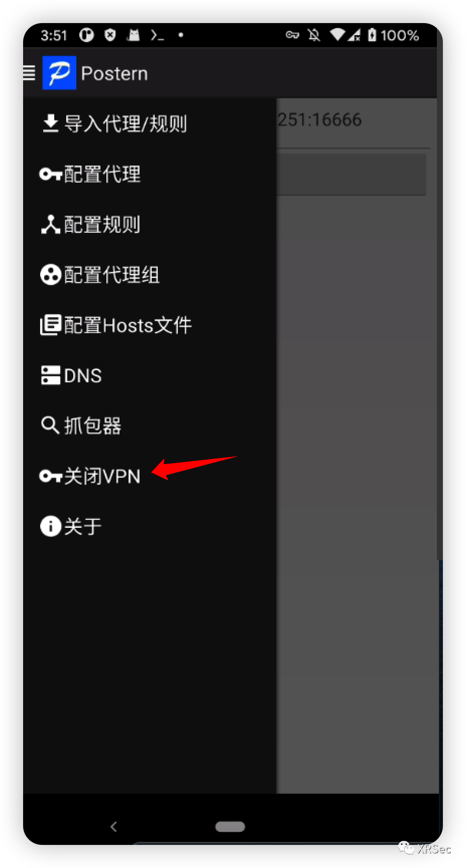This screenshot has height=868, width=466.
Task: Click the magnifier icon beside 抓包器
Action: click(x=50, y=425)
